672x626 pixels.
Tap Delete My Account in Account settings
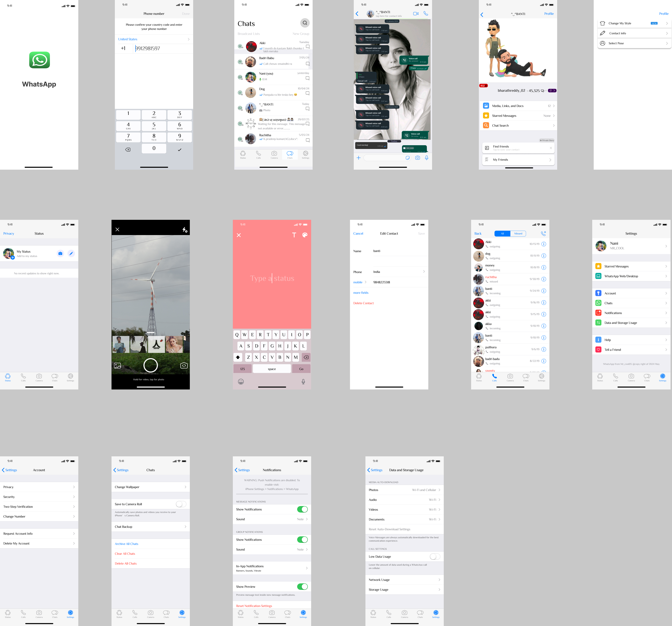pos(39,543)
